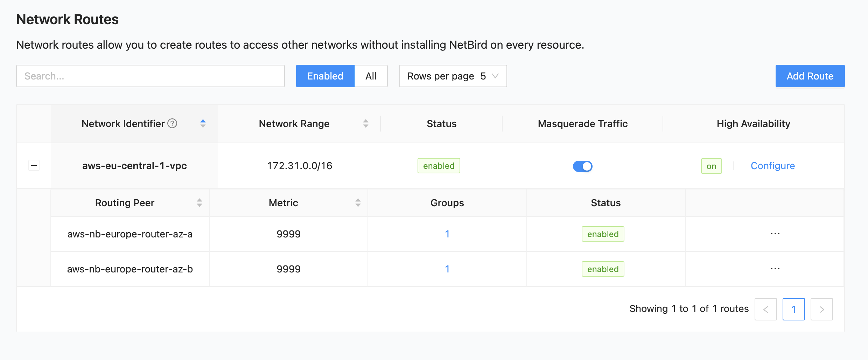Click the Add Route button
Screen dimensions: 868x360
pos(810,76)
